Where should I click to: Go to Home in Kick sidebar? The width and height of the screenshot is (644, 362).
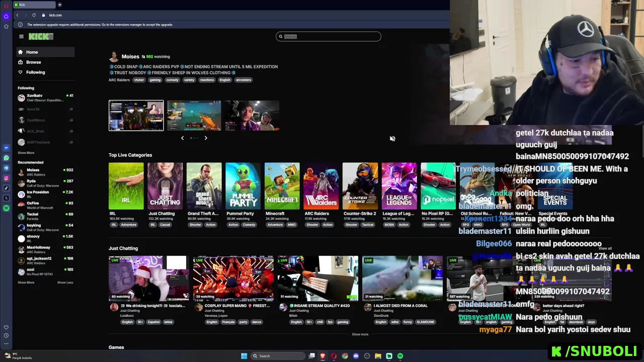[45, 52]
